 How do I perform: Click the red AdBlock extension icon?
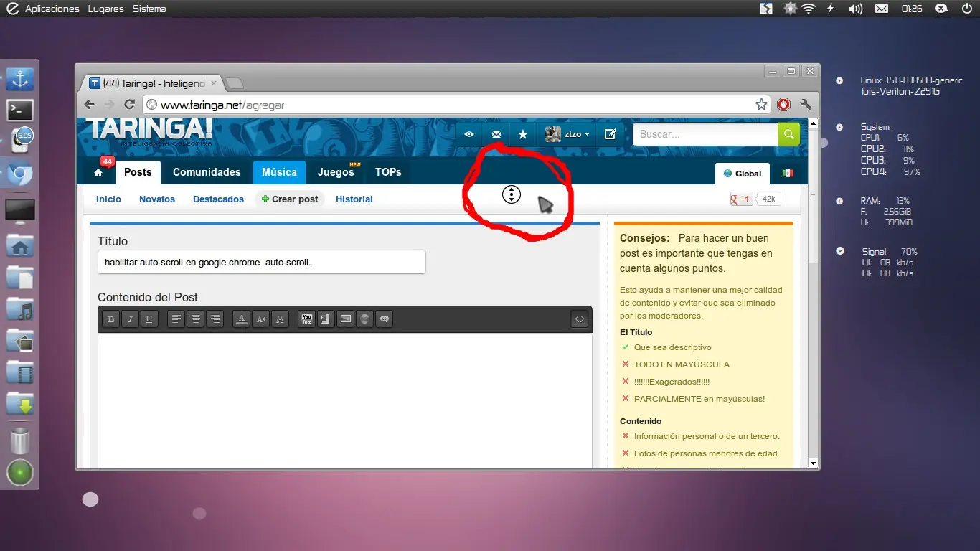pos(783,105)
